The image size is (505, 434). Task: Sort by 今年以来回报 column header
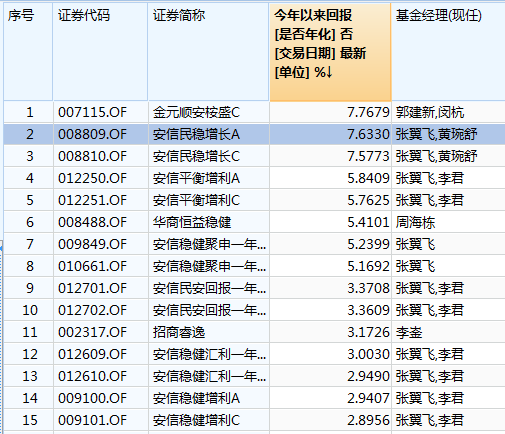coord(330,52)
